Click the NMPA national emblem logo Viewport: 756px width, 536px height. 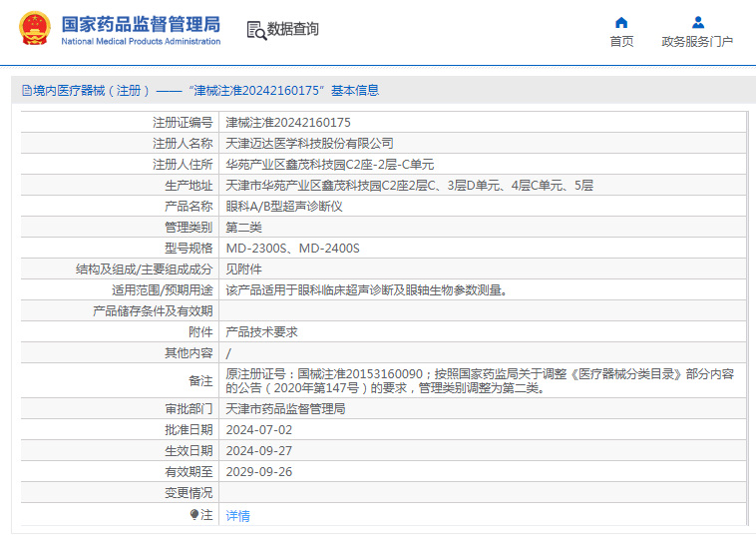click(35, 28)
